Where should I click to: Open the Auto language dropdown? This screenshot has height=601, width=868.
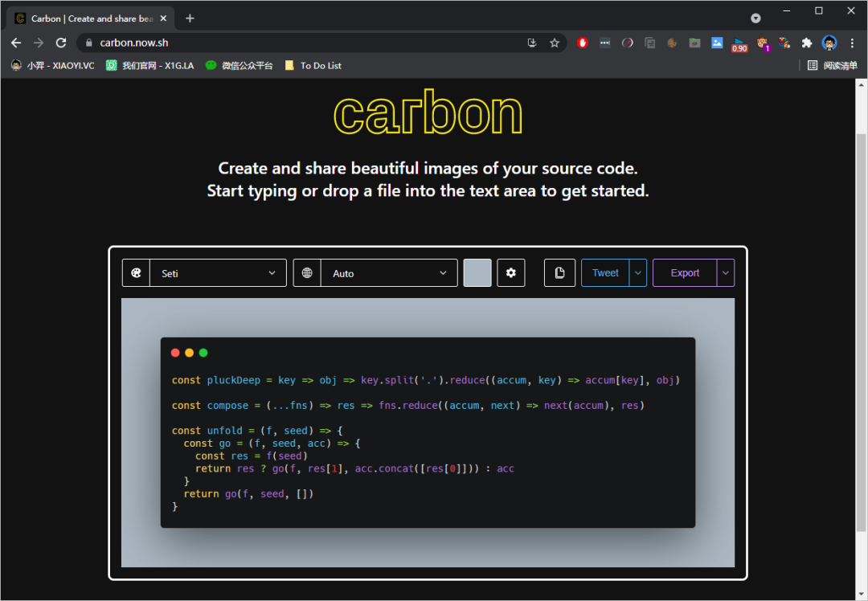389,273
